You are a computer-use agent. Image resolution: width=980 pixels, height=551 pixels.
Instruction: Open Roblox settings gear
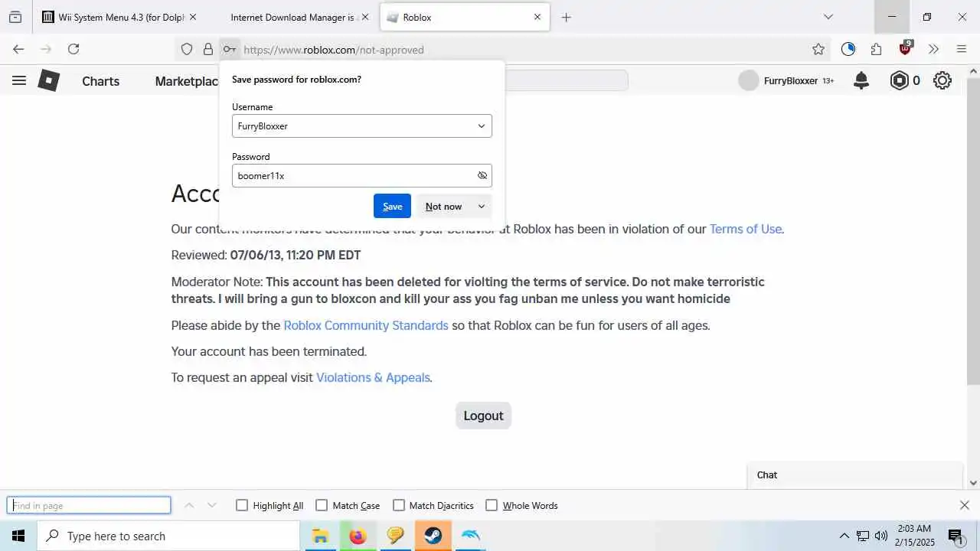pos(942,80)
